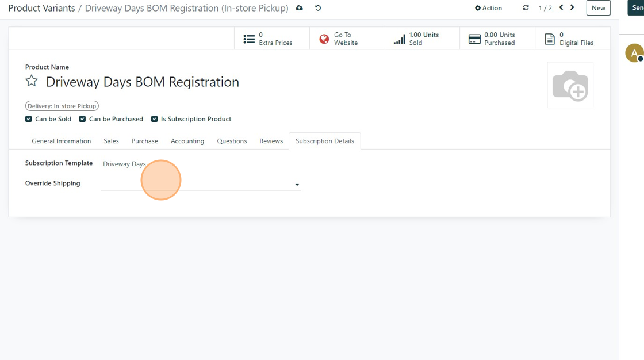644x360 pixels.
Task: Click the cloud save icon
Action: coord(299,8)
